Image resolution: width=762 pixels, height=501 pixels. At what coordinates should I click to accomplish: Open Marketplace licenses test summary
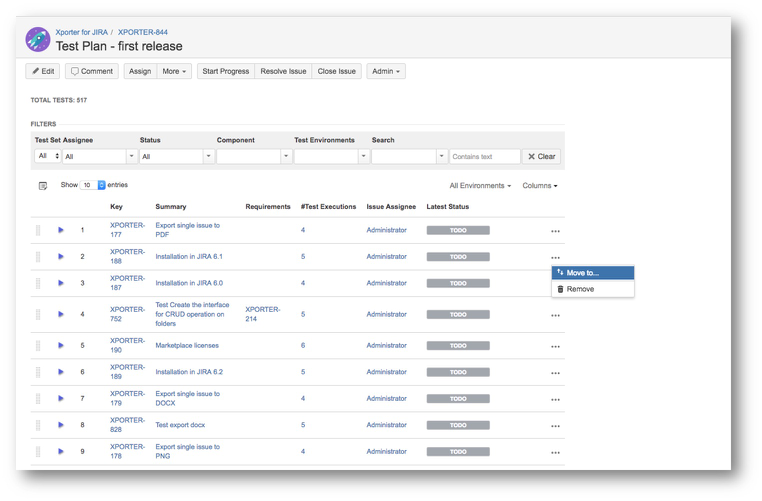click(x=187, y=345)
